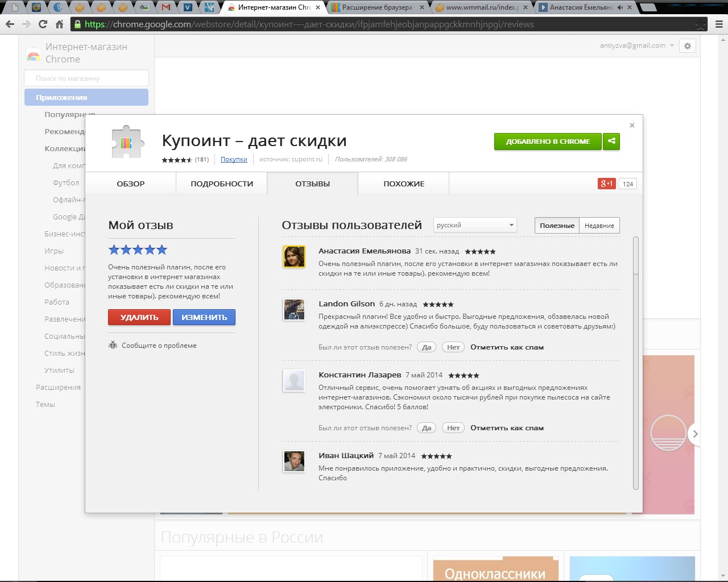Screen dimensions: 728x582
Task: Mark Landon Gilson's review helpful with Да
Action: pos(427,347)
